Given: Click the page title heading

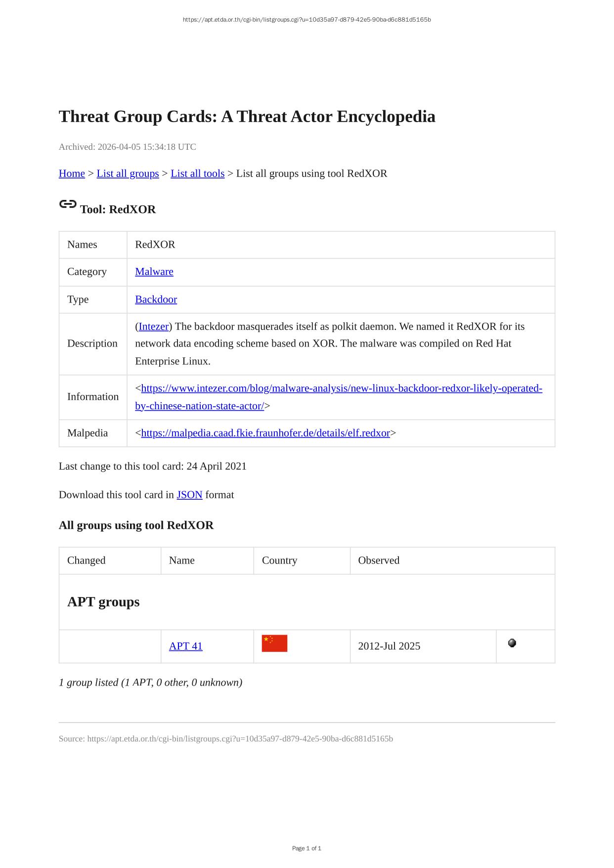Looking at the screenshot, I should (247, 117).
